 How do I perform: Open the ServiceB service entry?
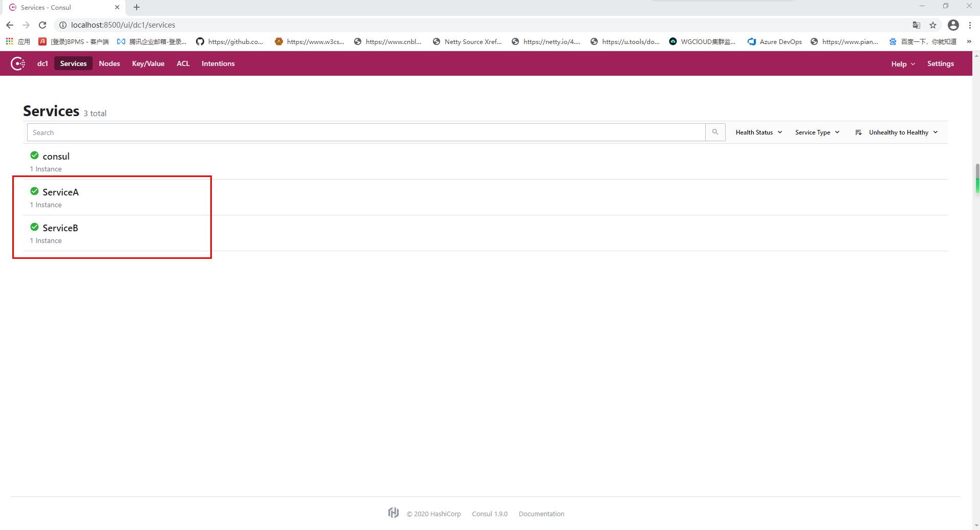point(486,233)
